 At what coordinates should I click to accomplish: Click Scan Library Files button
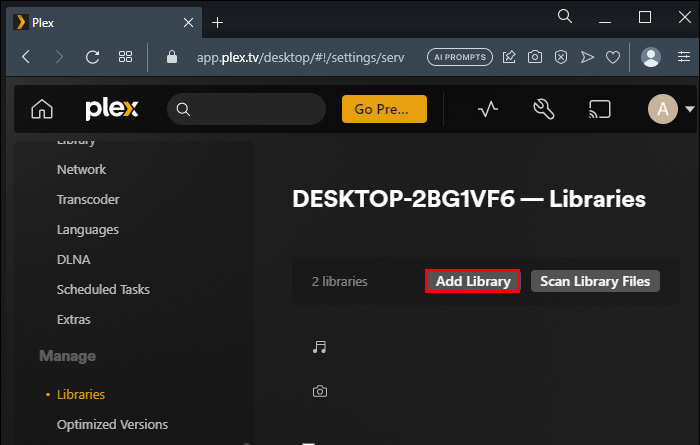[x=595, y=281]
